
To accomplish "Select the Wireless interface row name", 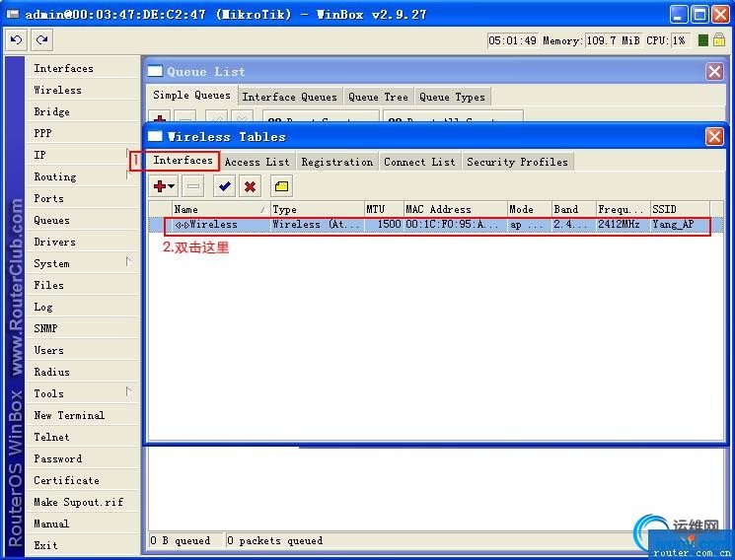I will coord(214,225).
